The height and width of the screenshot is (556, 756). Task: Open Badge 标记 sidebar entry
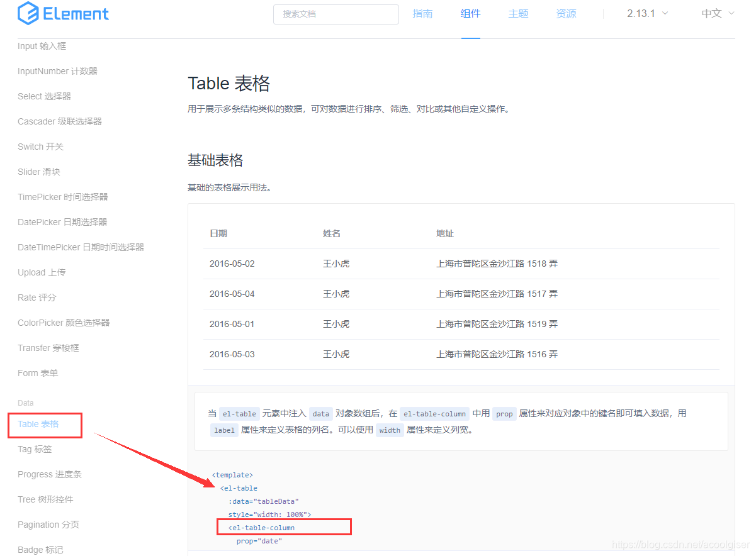pyautogui.click(x=40, y=550)
